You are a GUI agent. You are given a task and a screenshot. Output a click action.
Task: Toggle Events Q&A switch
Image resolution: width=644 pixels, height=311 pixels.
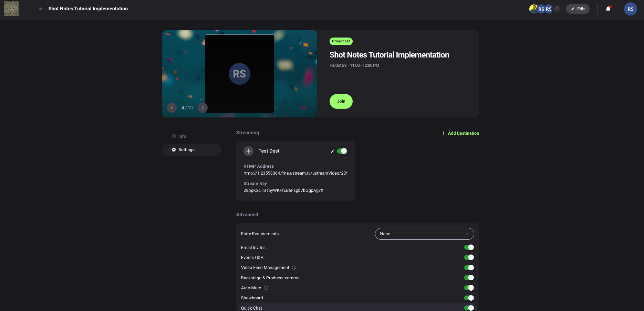click(x=469, y=257)
